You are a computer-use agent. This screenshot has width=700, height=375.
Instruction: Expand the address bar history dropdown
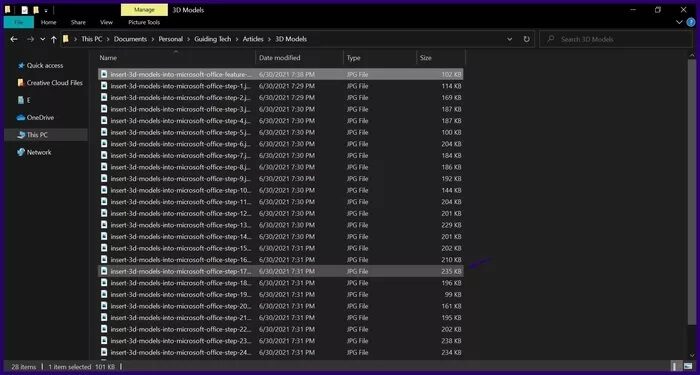click(x=509, y=39)
